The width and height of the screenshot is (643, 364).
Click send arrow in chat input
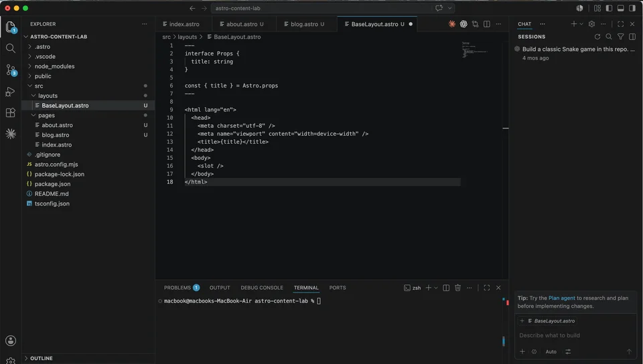pyautogui.click(x=629, y=352)
